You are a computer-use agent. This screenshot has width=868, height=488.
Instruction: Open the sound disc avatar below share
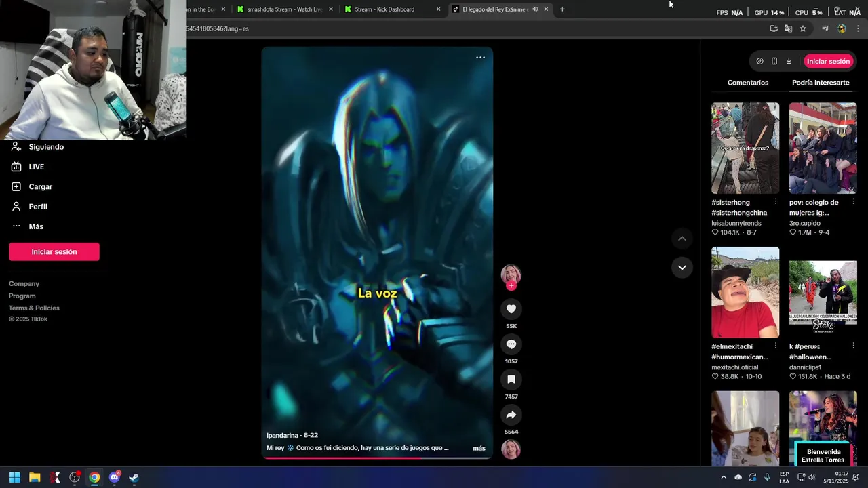[x=511, y=449]
